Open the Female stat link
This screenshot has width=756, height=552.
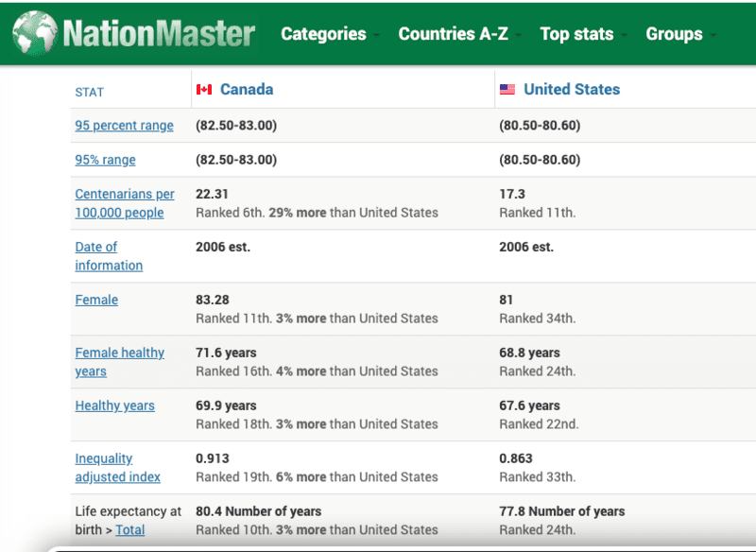[96, 300]
